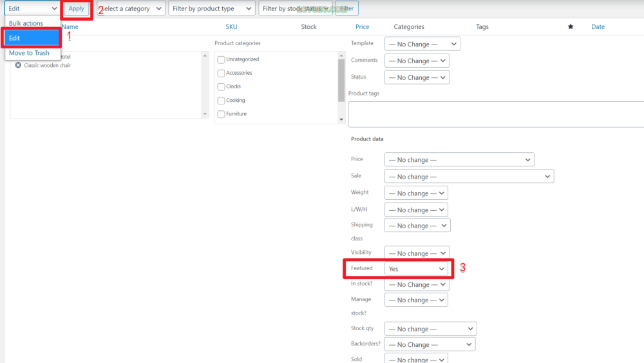The width and height of the screenshot is (644, 363).
Task: Click the Product data heading
Action: pyautogui.click(x=367, y=139)
